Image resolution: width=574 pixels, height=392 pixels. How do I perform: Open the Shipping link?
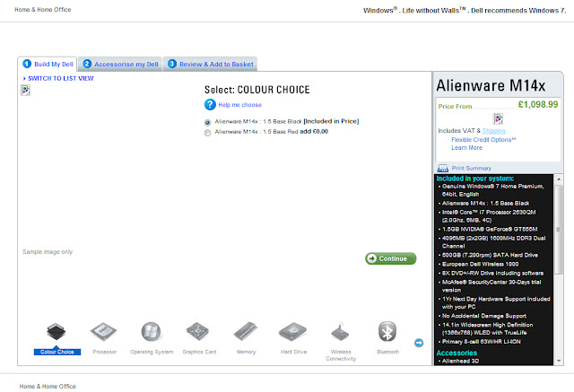(493, 131)
